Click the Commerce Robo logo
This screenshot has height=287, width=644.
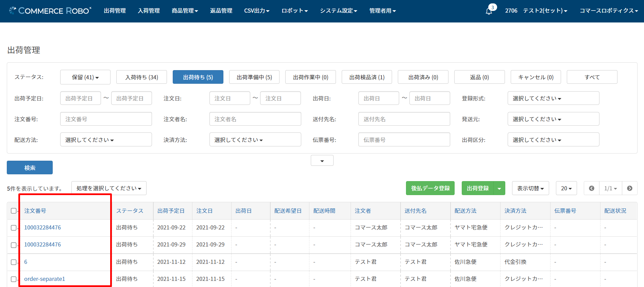pyautogui.click(x=50, y=11)
